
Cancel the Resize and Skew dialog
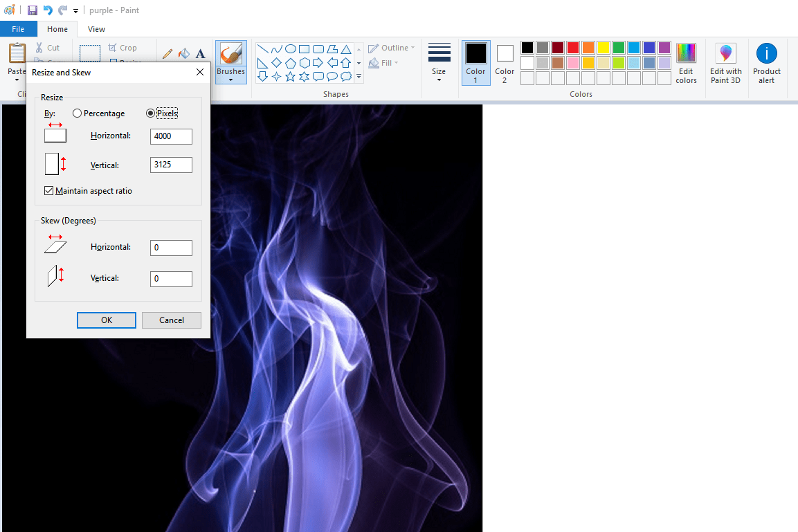click(x=171, y=320)
